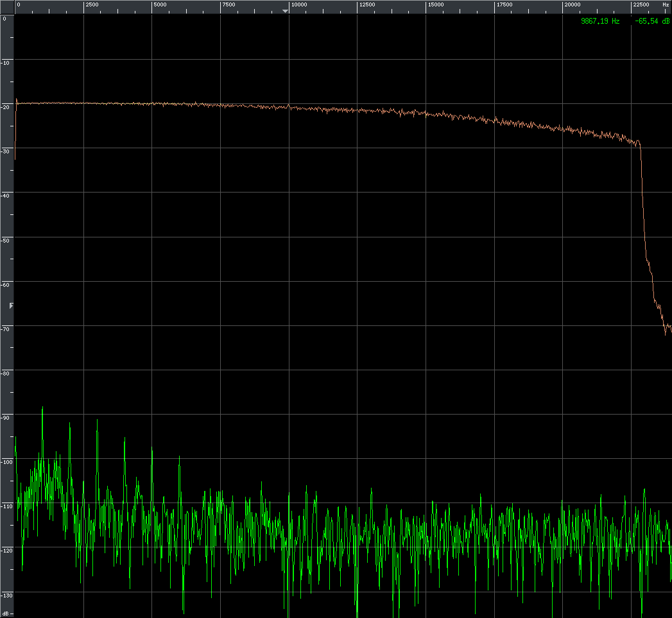Click the Hz unit label on ruler
This screenshot has height=618, width=672.
666,4
